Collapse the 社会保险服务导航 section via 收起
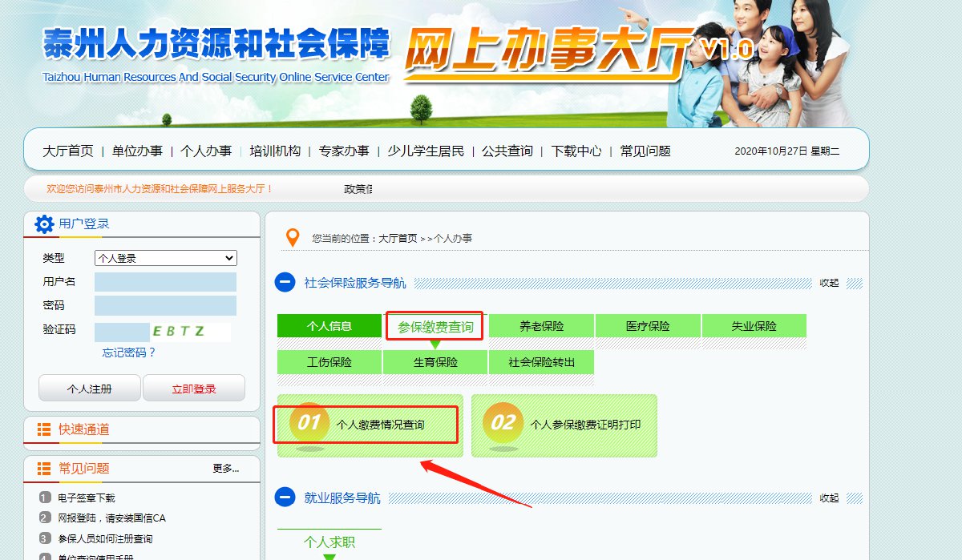This screenshot has width=962, height=560. click(829, 283)
